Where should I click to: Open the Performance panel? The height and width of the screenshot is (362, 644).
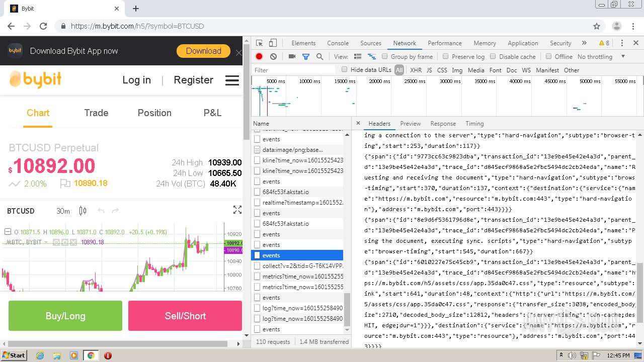[445, 43]
